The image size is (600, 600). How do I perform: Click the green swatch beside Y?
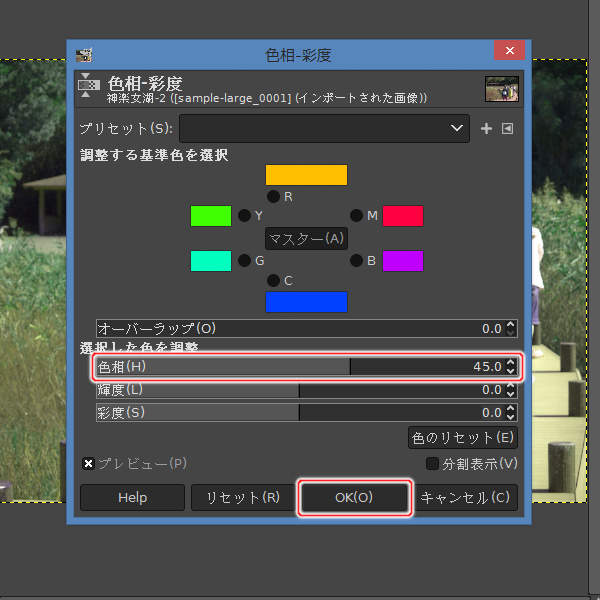point(211,216)
